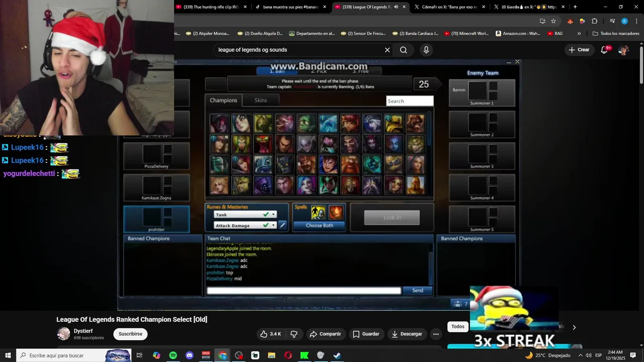
Task: Bookmark this page with the star icon
Action: pyautogui.click(x=553, y=21)
